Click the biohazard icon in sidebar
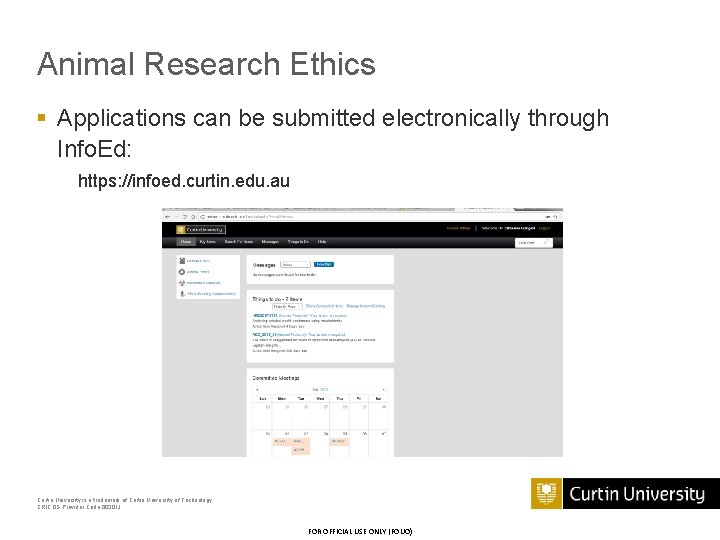The height and width of the screenshot is (540, 720). (x=182, y=283)
